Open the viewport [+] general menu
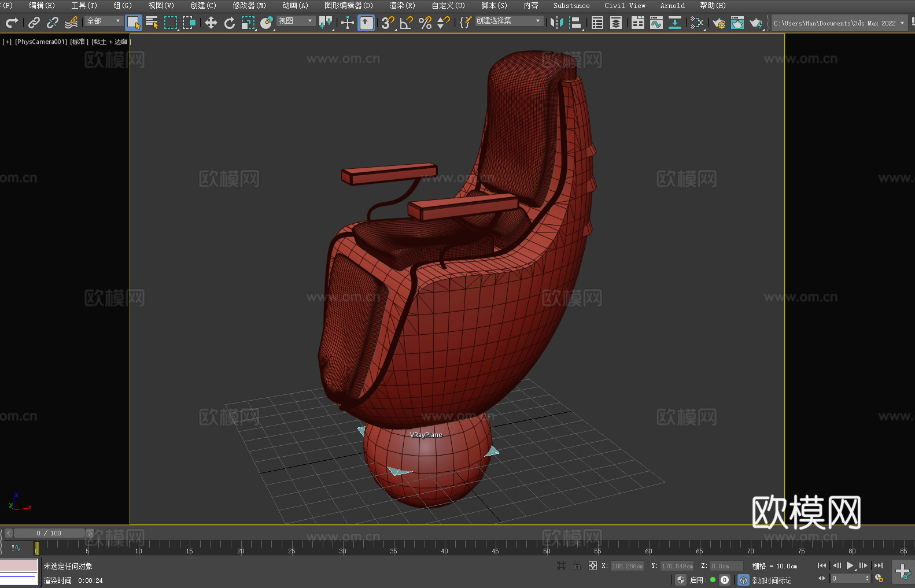915x588 pixels. pos(7,42)
